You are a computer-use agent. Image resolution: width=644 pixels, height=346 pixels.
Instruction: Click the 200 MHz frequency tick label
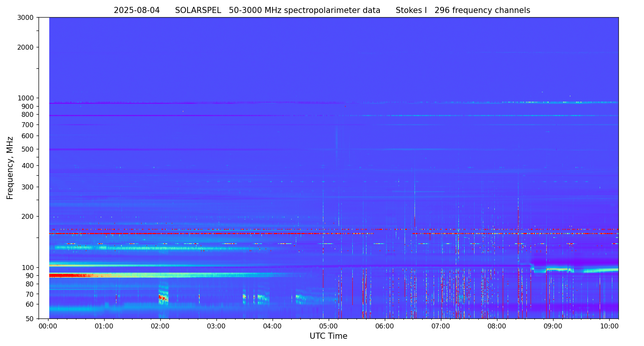(27, 217)
